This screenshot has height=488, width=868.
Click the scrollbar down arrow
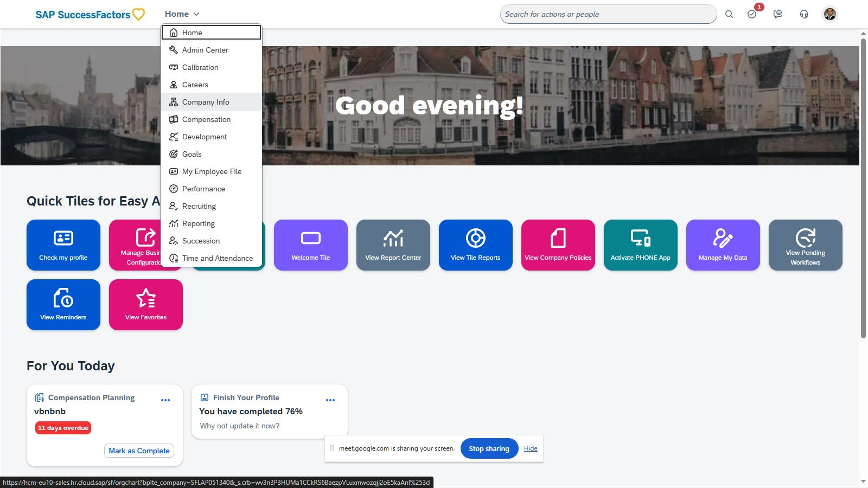click(863, 481)
